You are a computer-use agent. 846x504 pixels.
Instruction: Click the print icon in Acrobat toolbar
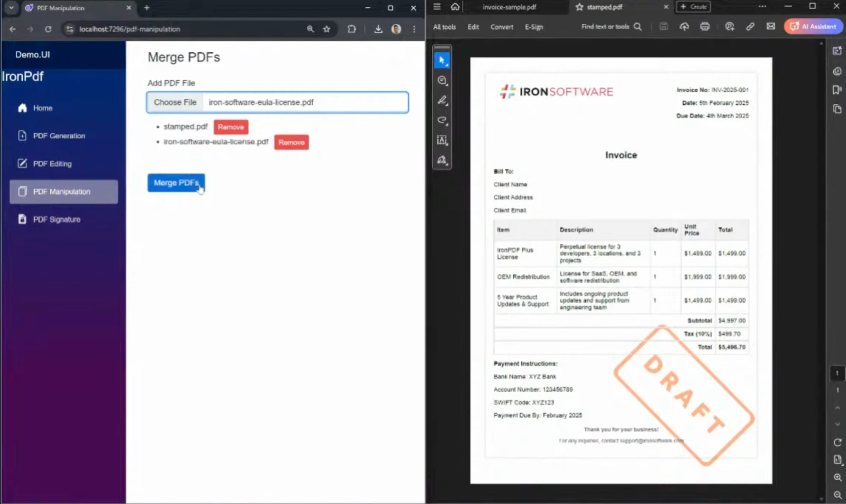tap(705, 27)
